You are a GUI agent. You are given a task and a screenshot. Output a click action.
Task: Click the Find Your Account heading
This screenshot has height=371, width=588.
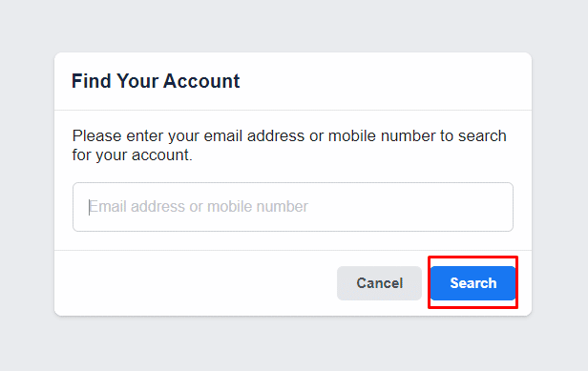156,81
